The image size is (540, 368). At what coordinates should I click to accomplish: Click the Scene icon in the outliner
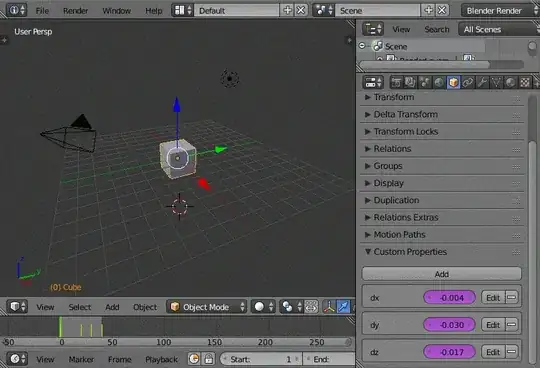pyautogui.click(x=378, y=46)
